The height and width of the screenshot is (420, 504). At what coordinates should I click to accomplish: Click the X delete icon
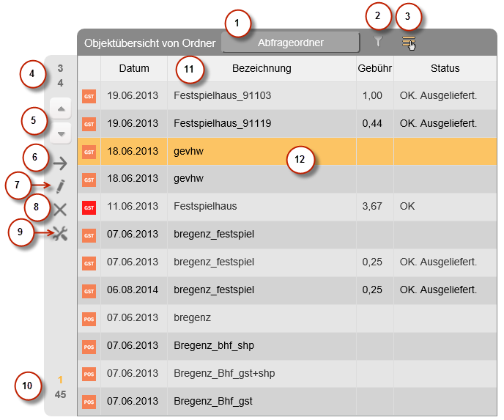pos(60,210)
